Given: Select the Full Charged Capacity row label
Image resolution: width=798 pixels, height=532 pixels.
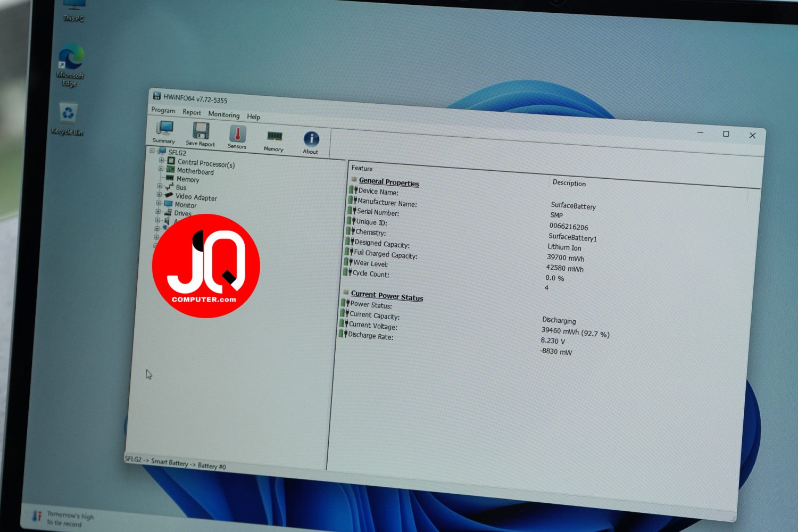Looking at the screenshot, I should [x=386, y=254].
